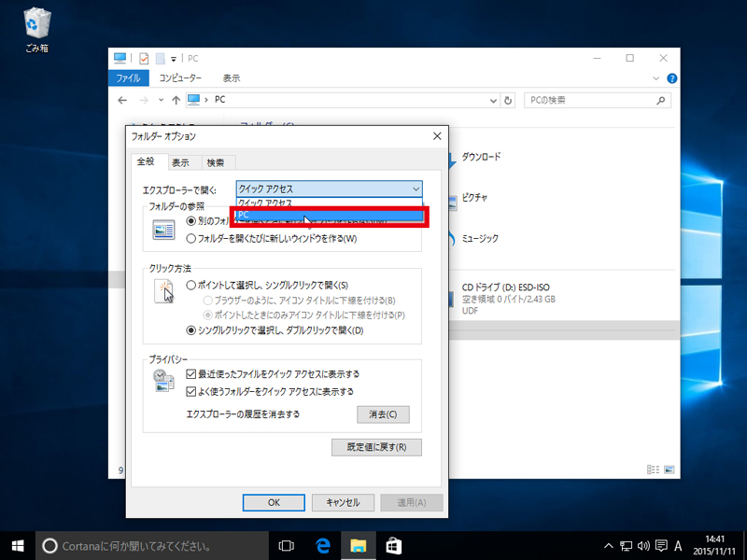Click the IME input mode A indicator
Viewport: 747px width, 560px height.
(x=678, y=546)
